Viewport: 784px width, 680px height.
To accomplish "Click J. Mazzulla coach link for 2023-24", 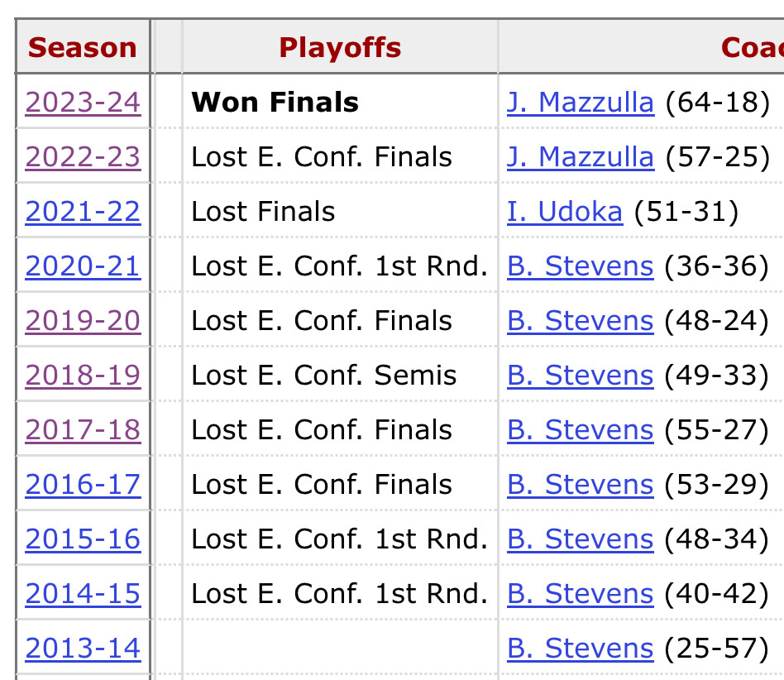I will click(x=580, y=103).
